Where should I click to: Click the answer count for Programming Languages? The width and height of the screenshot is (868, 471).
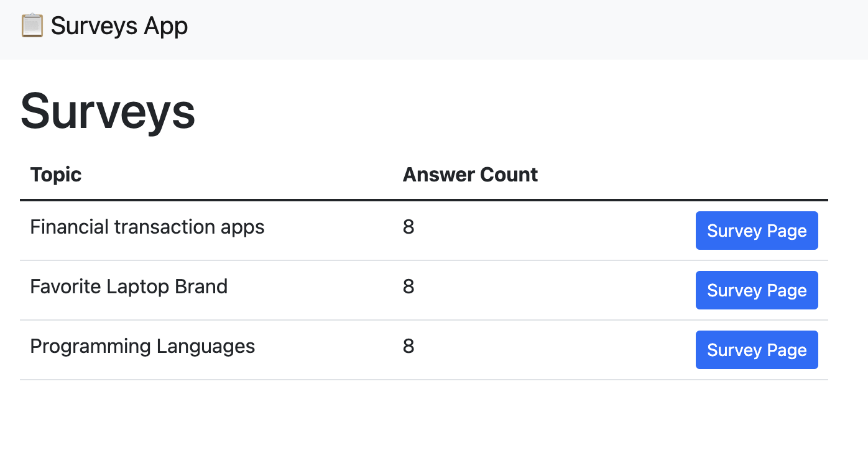(x=409, y=346)
